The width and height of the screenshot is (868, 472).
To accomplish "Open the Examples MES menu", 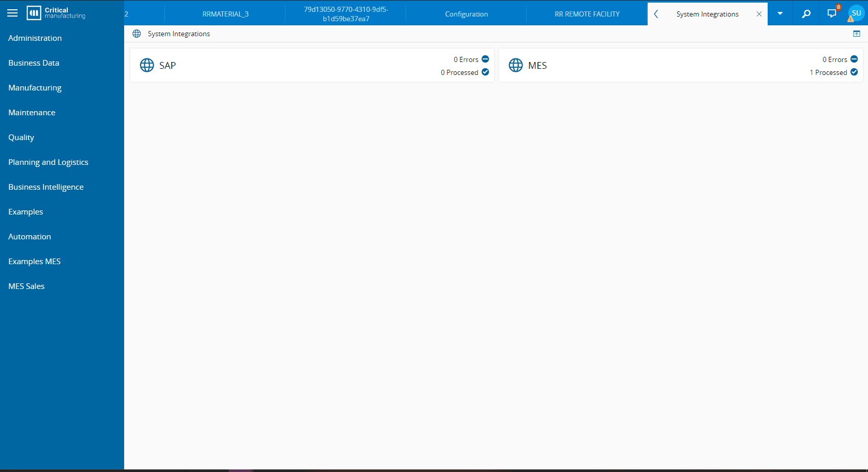I will (62, 262).
